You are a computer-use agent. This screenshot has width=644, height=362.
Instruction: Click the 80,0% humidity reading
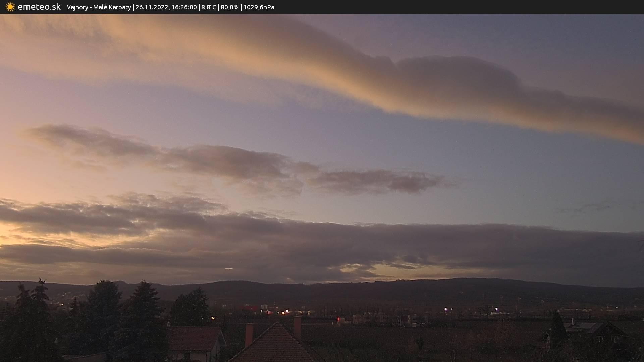(229, 7)
